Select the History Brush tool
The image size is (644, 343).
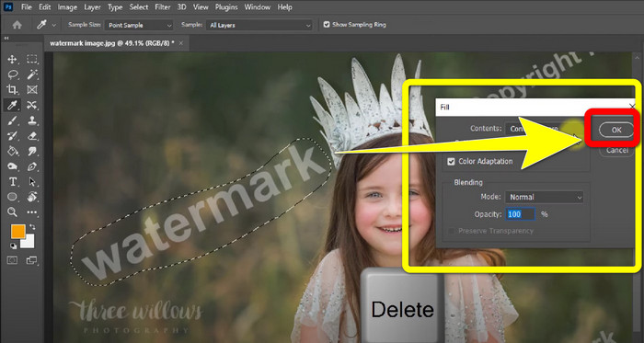[12, 136]
